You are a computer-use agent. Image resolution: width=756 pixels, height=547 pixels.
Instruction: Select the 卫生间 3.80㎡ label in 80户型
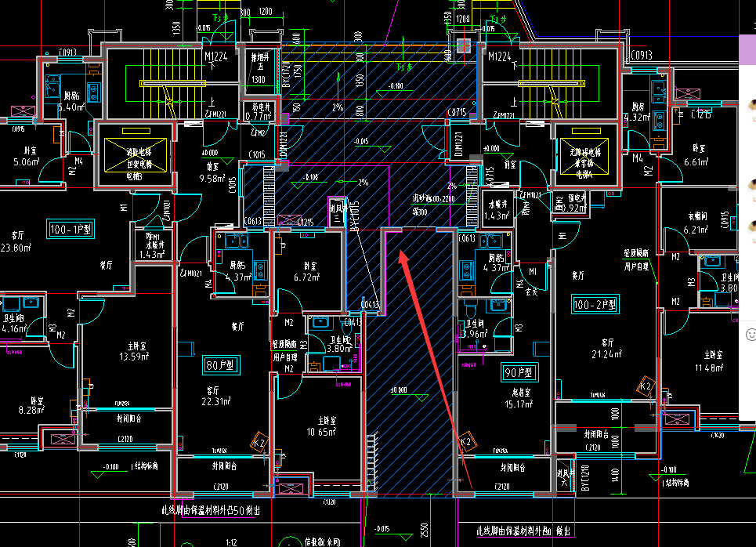[x=339, y=344]
